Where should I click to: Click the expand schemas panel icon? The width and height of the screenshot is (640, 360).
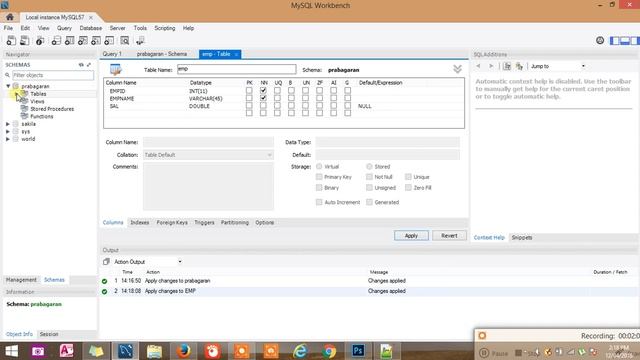pyautogui.click(x=89, y=65)
